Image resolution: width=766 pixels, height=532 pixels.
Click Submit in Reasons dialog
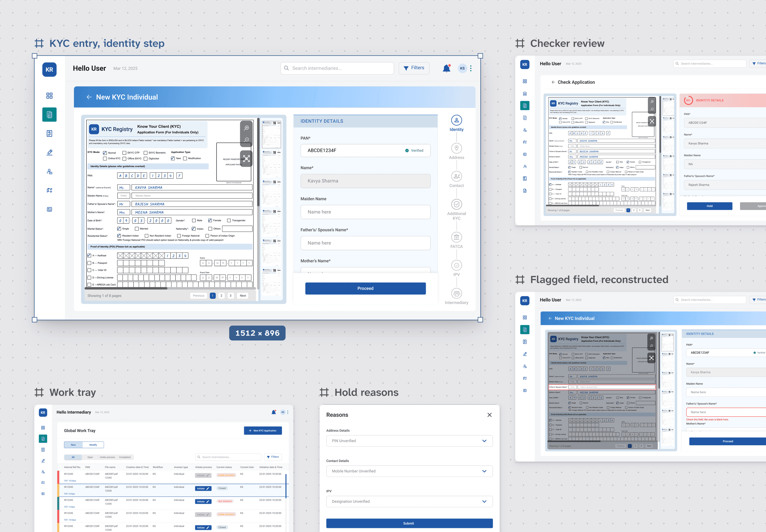coord(409,523)
